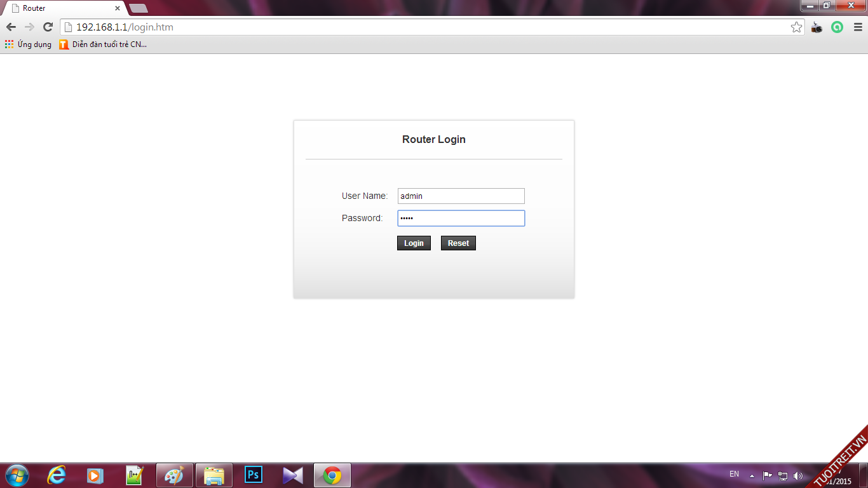Open the Chrome hamburger menu
Viewport: 868px width, 488px height.
coord(857,27)
